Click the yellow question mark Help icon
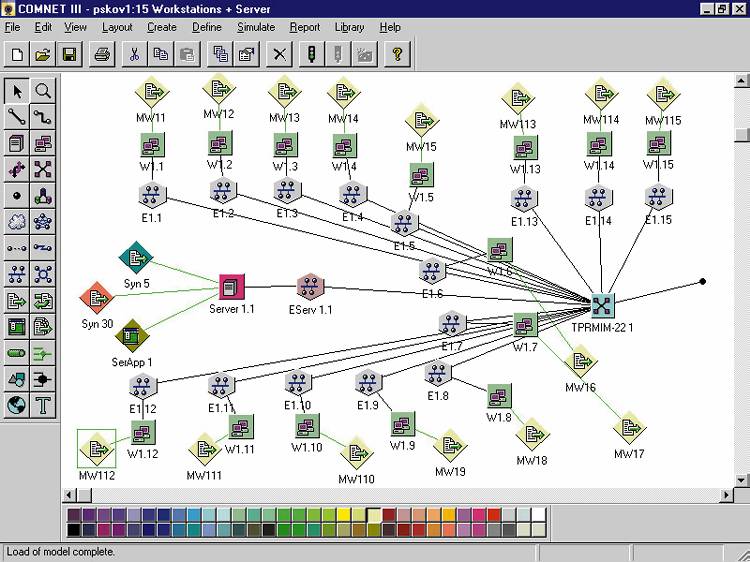 point(397,54)
